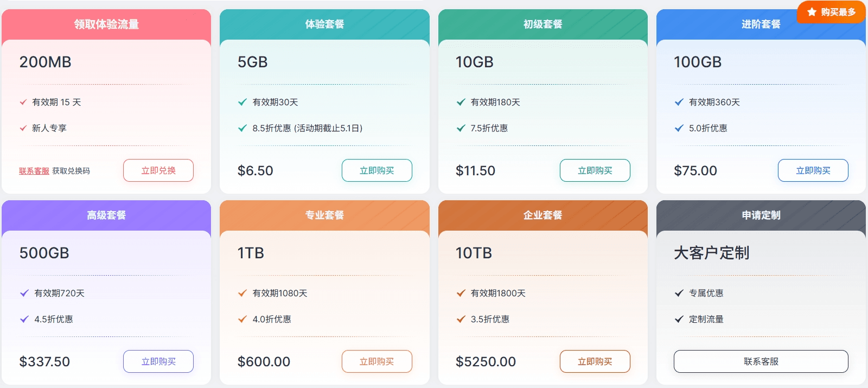Screen dimensions: 868x388
Task: Click 立即购买 on the 100GB 进阶套餐
Action: [x=813, y=170]
